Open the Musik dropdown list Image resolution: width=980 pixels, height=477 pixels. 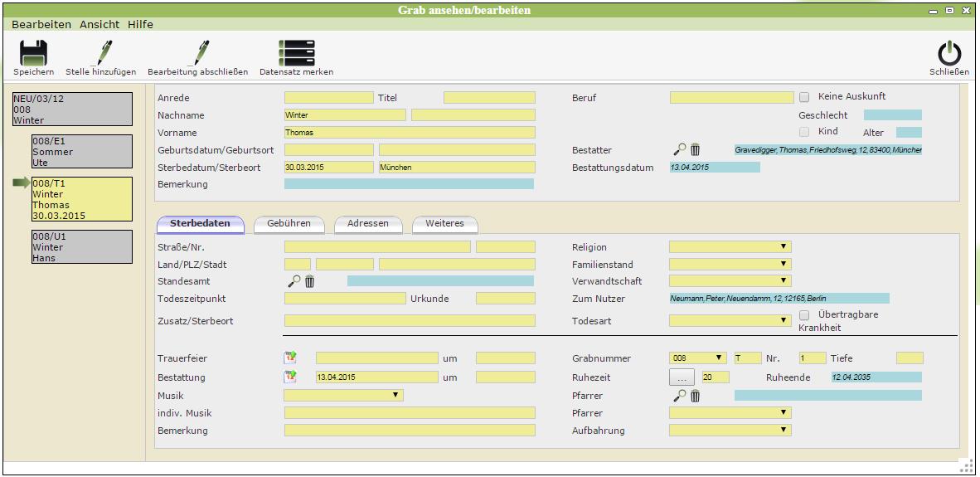click(343, 396)
